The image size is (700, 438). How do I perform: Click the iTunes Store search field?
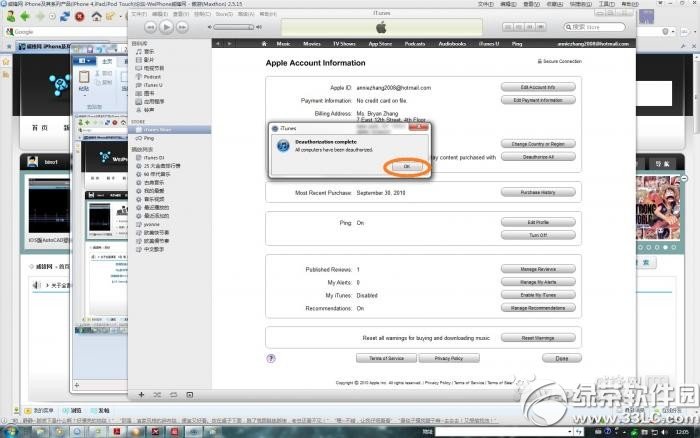594,27
